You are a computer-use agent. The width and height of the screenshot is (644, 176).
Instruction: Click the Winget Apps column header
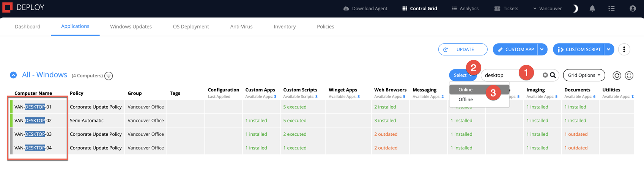pos(343,90)
